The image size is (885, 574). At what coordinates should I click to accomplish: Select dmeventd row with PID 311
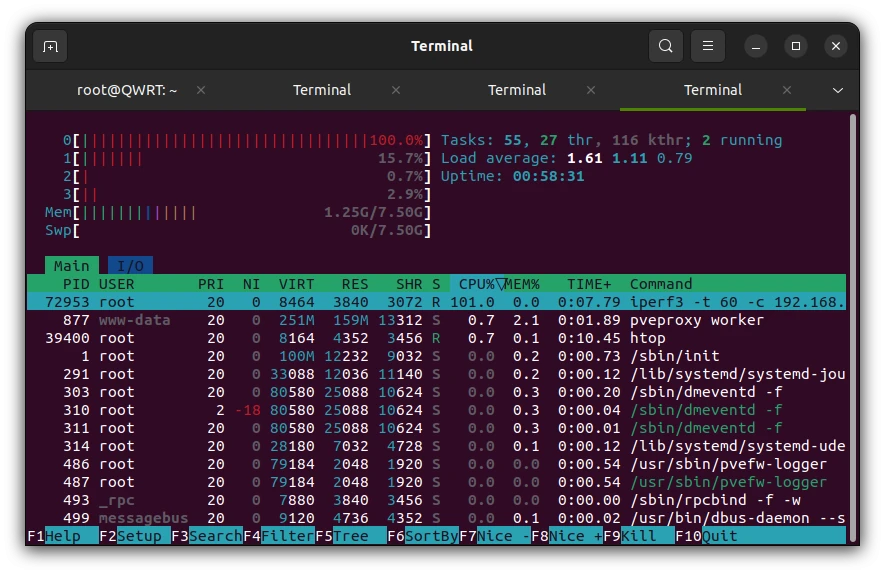coord(436,428)
